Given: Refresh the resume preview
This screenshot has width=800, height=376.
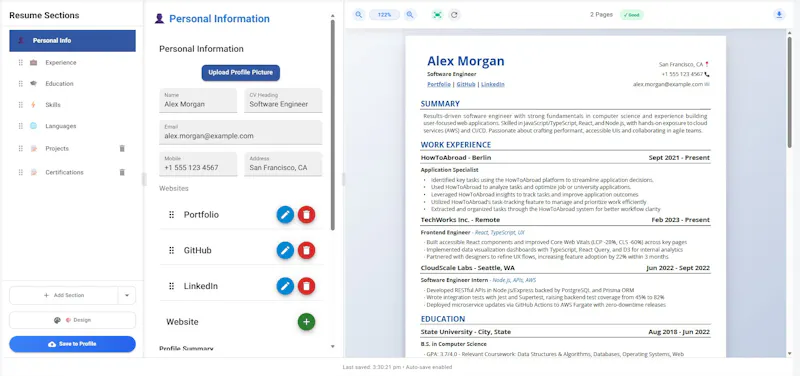Looking at the screenshot, I should (x=454, y=15).
